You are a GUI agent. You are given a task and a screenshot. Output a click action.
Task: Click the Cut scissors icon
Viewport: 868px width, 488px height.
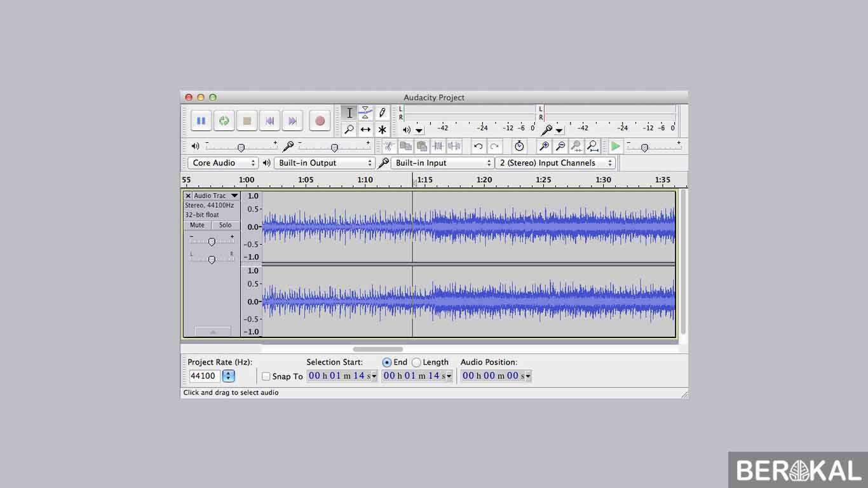point(388,146)
